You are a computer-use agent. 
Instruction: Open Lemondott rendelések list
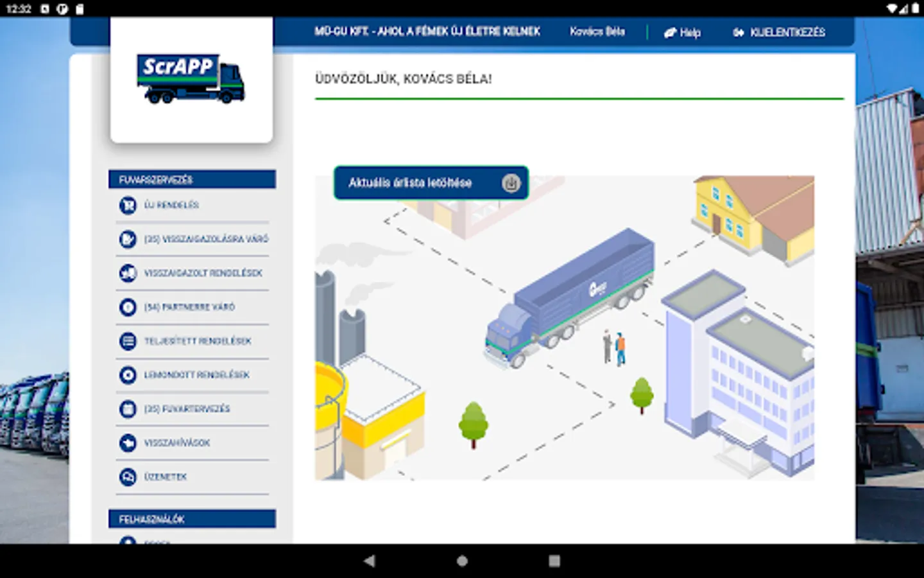coord(192,375)
